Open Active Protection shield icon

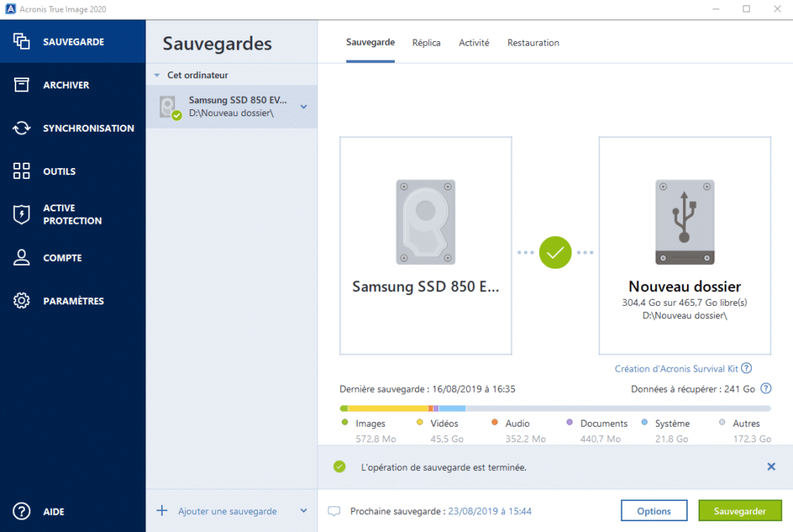[21, 215]
